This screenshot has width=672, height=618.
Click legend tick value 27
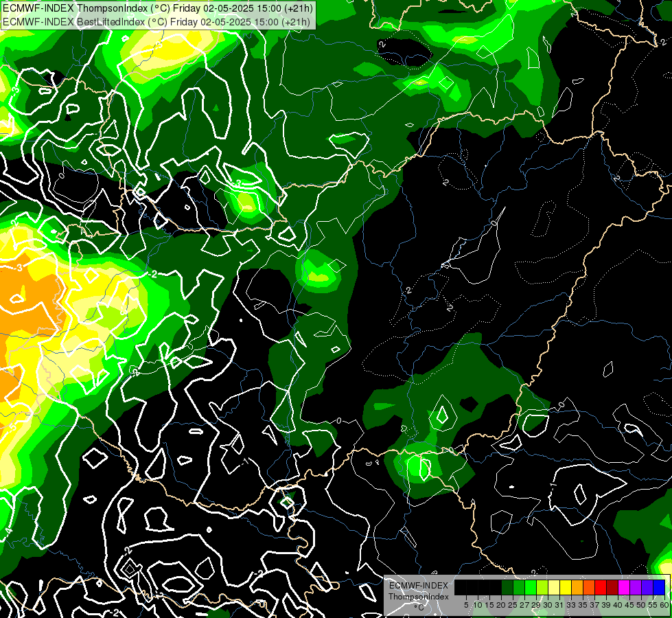[x=524, y=605]
